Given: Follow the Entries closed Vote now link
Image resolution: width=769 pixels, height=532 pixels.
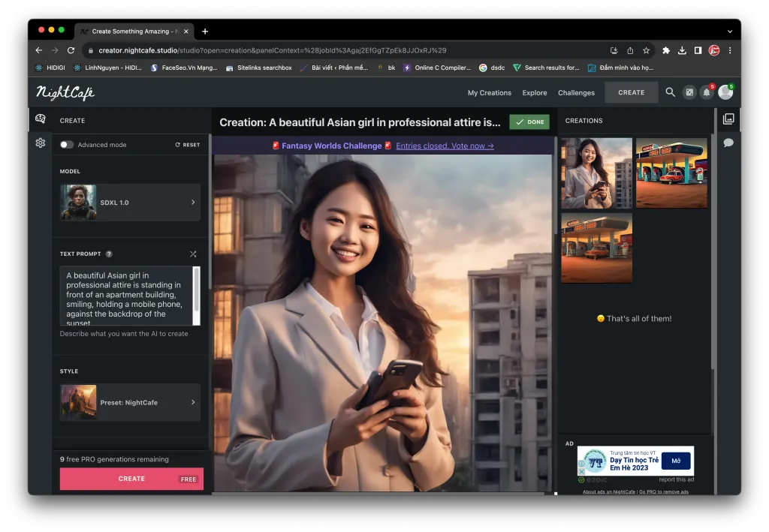Looking at the screenshot, I should 444,146.
